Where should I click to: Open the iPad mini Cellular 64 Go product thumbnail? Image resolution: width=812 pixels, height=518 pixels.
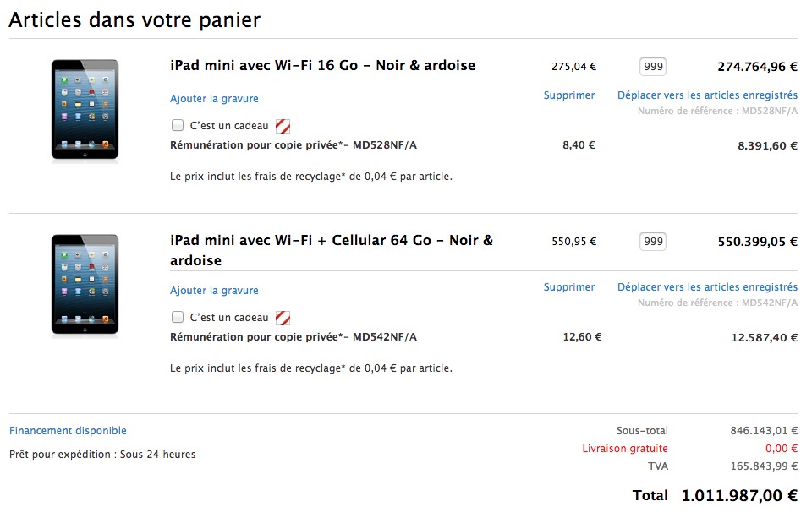point(85,285)
